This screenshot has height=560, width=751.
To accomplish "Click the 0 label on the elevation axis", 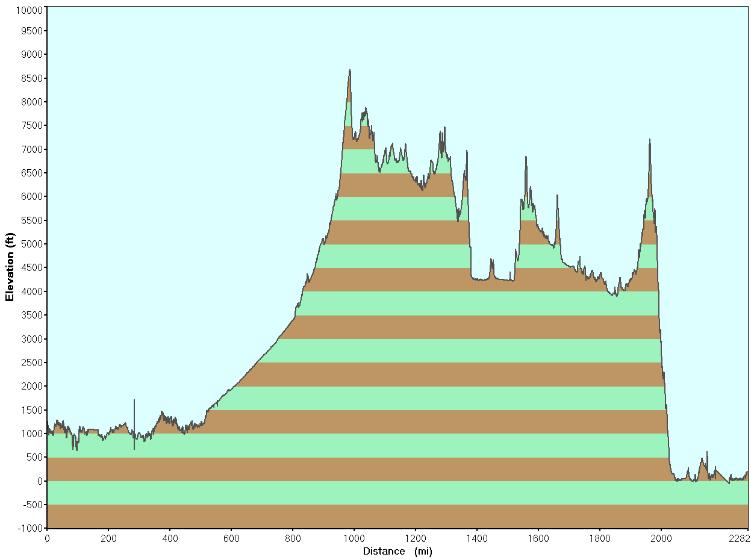I will (40, 481).
